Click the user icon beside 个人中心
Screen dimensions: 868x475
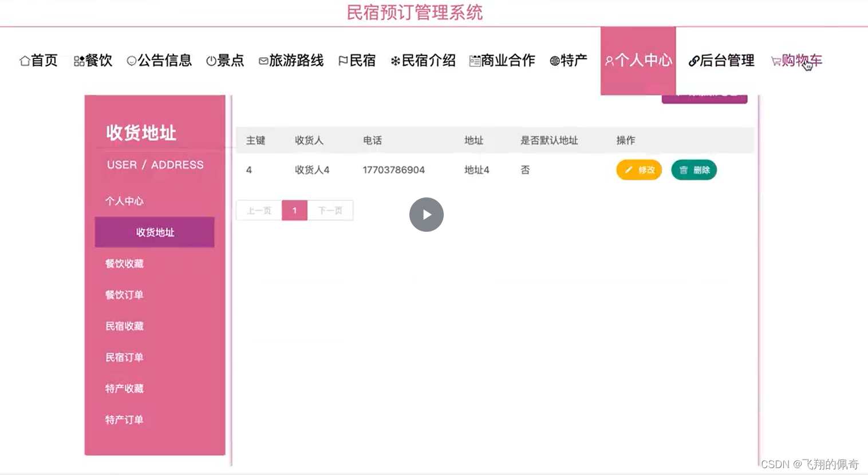pyautogui.click(x=609, y=61)
